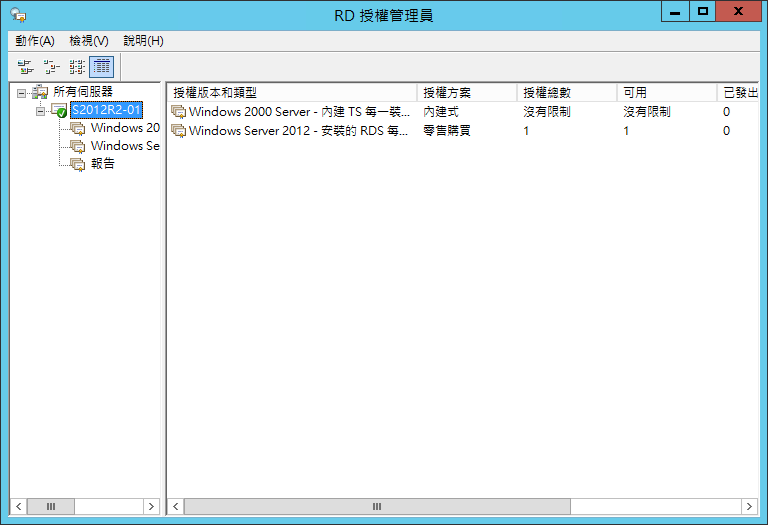This screenshot has width=768, height=525.
Task: Select the Windows Se tree item
Action: click(125, 146)
